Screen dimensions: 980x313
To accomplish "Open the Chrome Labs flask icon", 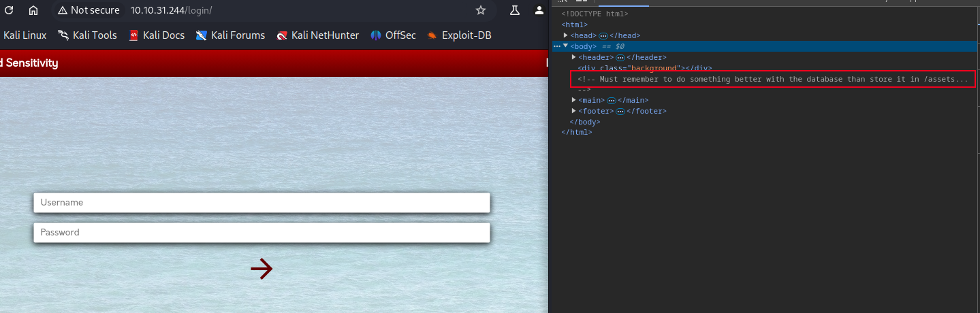I will tap(515, 10).
